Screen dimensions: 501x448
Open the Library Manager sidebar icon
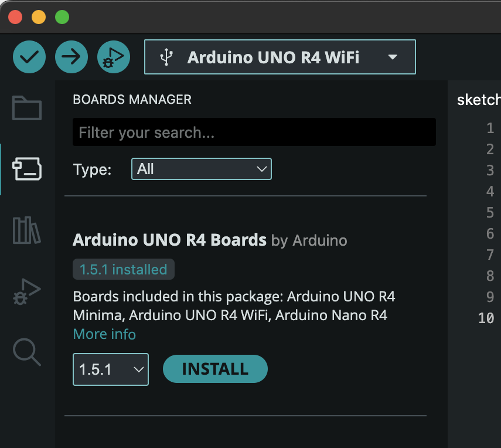coord(26,230)
